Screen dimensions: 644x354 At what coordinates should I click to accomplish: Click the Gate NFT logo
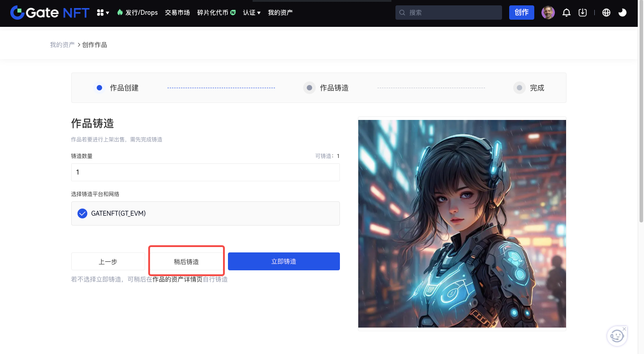(x=50, y=13)
